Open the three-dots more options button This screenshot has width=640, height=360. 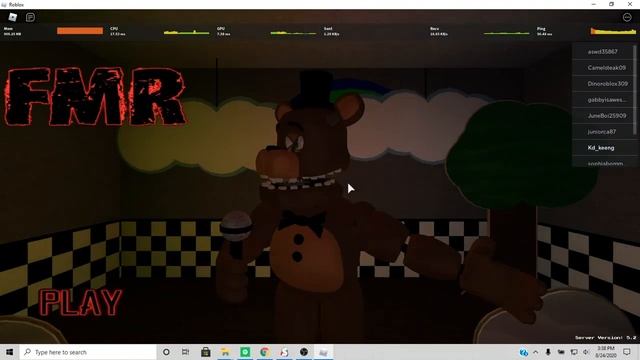627,17
